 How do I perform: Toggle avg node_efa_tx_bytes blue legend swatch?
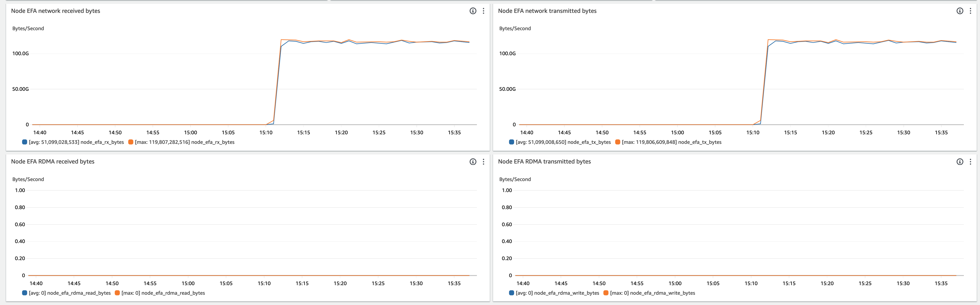pyautogui.click(x=512, y=142)
